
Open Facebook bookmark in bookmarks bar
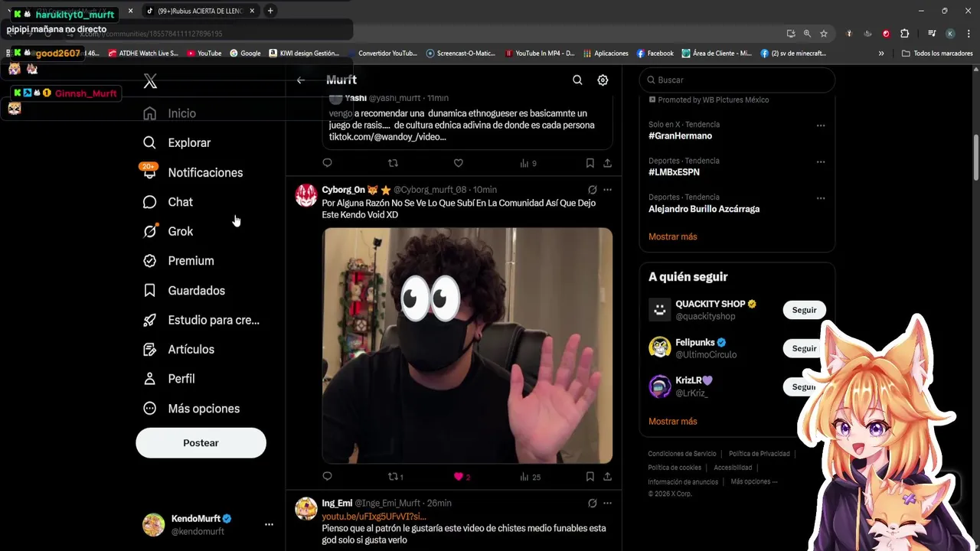click(655, 54)
